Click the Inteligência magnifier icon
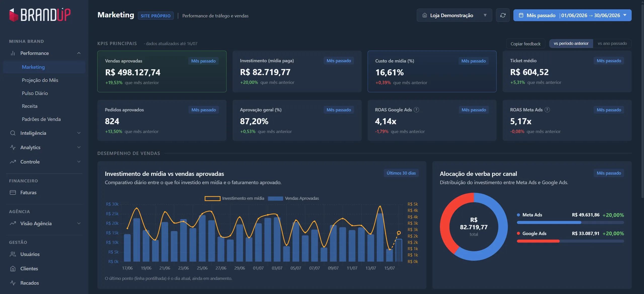644x294 pixels. point(13,133)
